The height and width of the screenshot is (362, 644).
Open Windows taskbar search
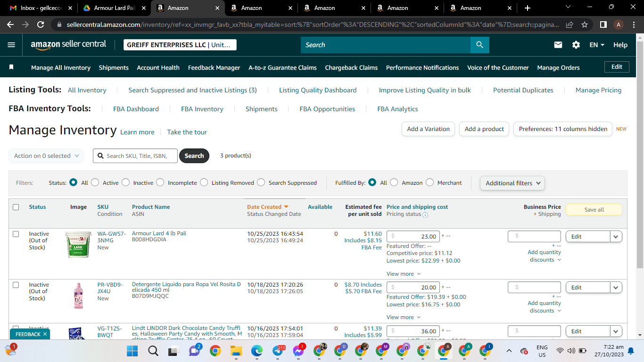(x=153, y=351)
